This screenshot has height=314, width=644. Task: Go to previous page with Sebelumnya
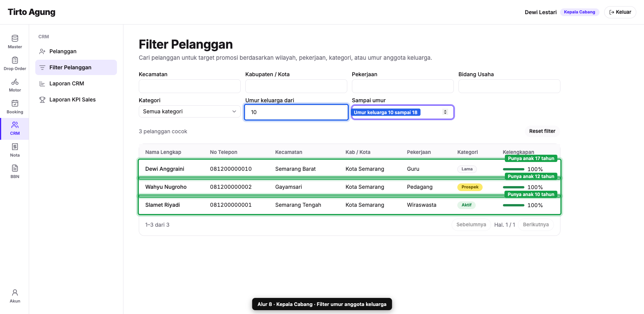click(471, 225)
